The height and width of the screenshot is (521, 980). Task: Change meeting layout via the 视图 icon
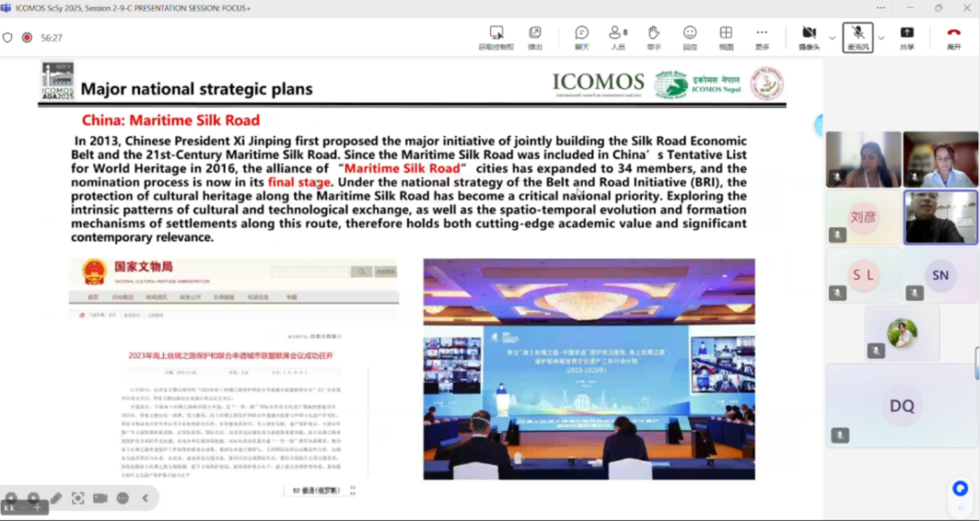[726, 37]
